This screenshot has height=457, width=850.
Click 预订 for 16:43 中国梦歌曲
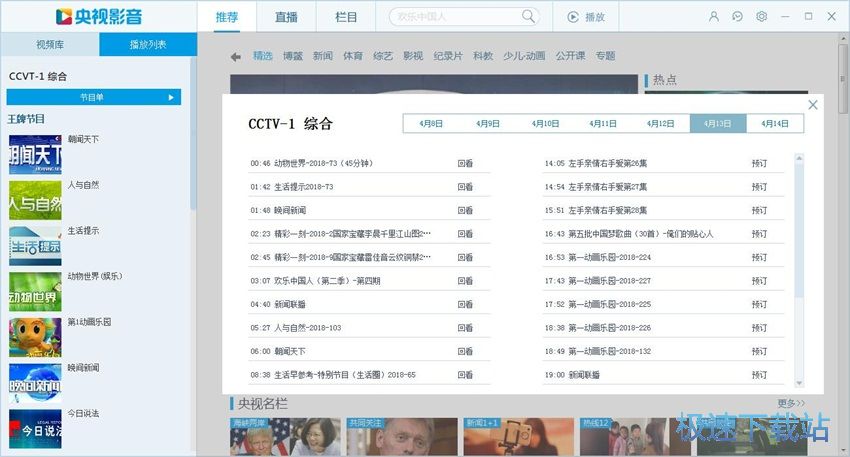tap(759, 234)
